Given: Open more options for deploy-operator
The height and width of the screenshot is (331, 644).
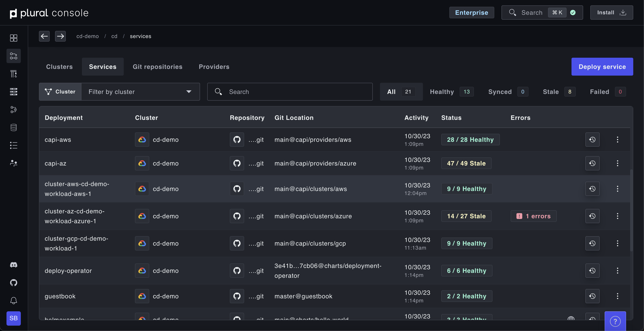Looking at the screenshot, I should [618, 271].
